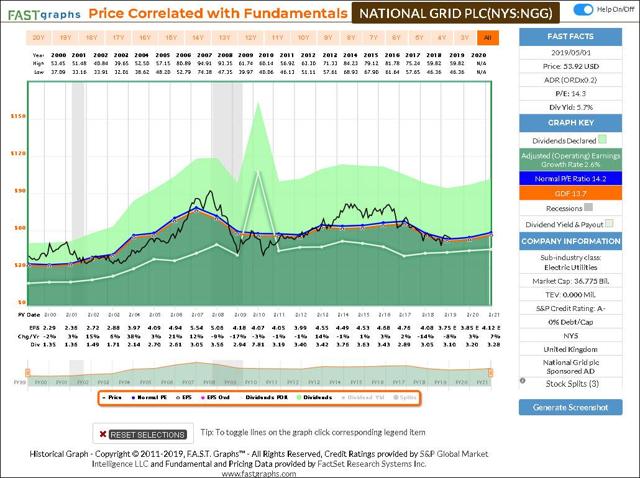
Task: Switch to the 4Y time range
Action: point(442,38)
